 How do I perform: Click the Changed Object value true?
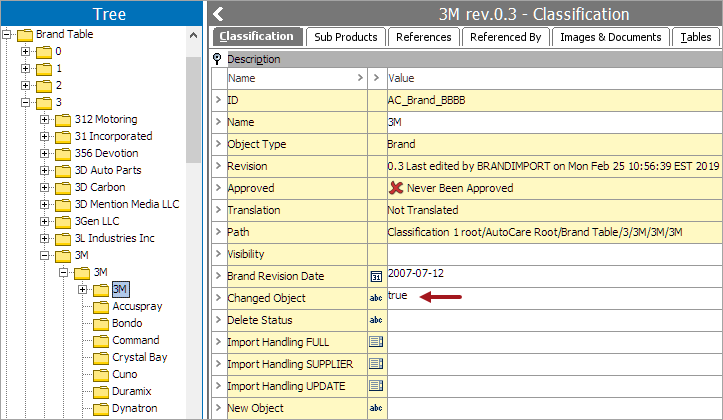pyautogui.click(x=397, y=295)
